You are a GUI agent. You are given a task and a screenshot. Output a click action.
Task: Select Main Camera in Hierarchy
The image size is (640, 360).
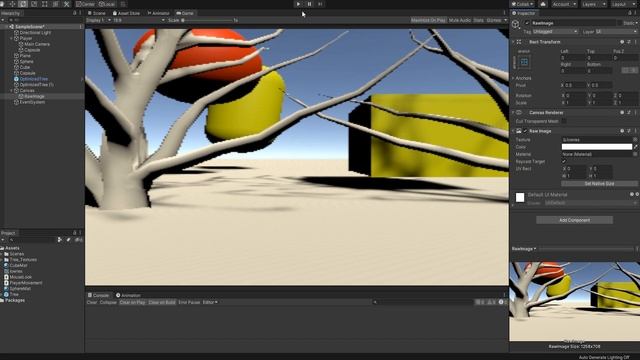(36, 44)
